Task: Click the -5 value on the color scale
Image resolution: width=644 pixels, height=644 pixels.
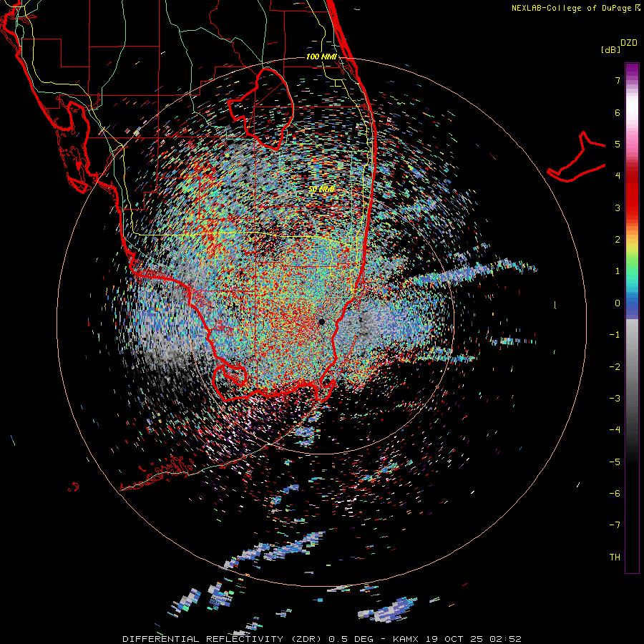Action: pyautogui.click(x=615, y=462)
